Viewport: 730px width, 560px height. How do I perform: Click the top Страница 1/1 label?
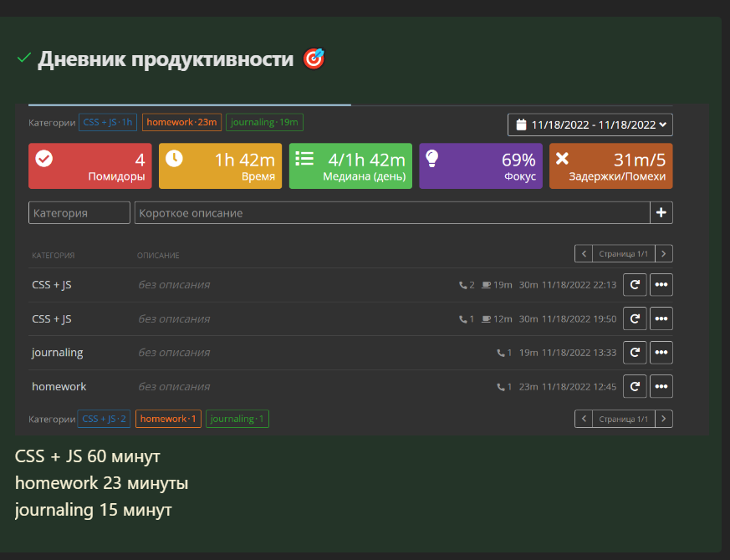(624, 254)
